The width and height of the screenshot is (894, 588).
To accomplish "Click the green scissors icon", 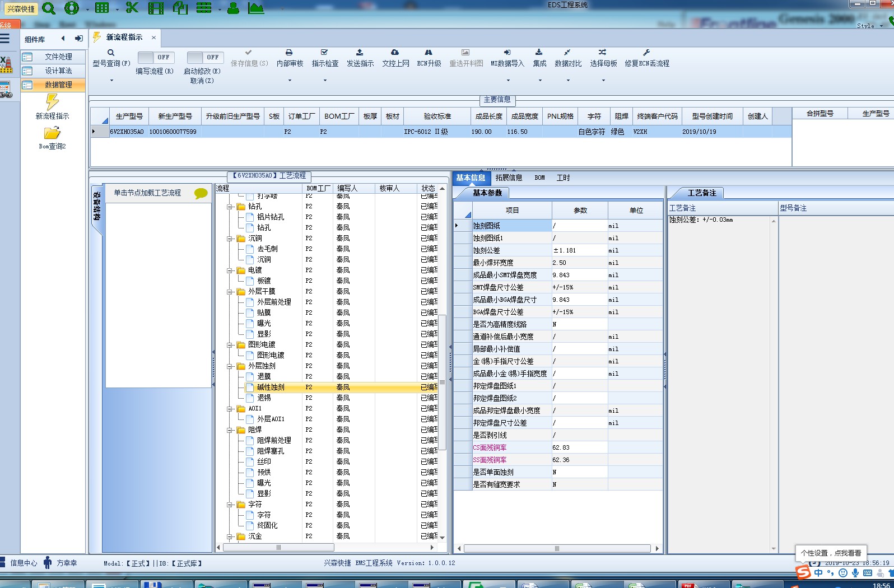I will (x=132, y=8).
